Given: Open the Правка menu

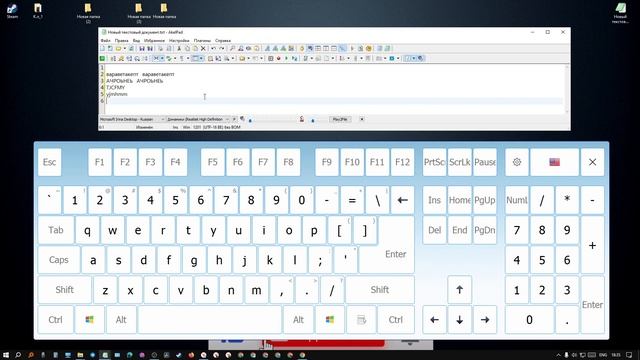Looking at the screenshot, I should pyautogui.click(x=122, y=40).
